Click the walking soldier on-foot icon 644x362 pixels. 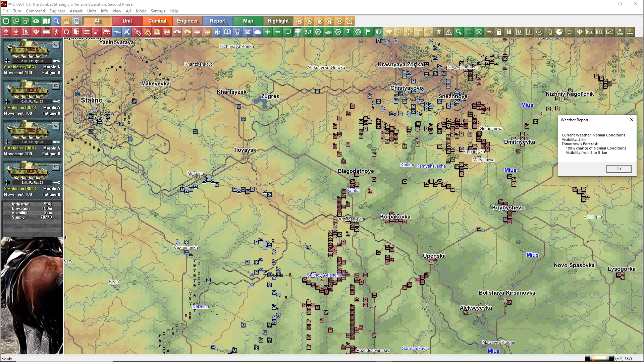point(56,32)
